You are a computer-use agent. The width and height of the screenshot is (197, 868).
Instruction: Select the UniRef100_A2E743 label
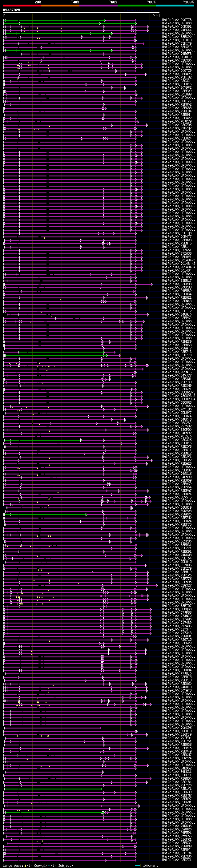coord(177,352)
